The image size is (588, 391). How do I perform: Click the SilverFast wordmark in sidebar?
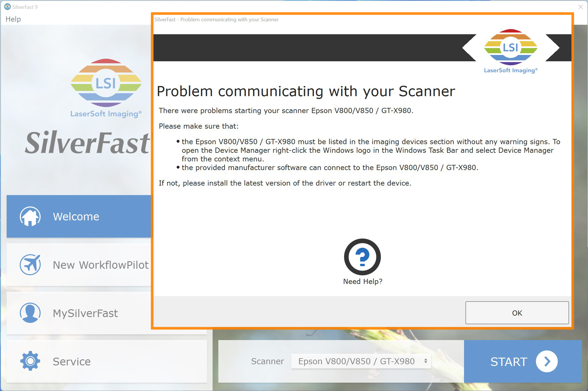87,142
